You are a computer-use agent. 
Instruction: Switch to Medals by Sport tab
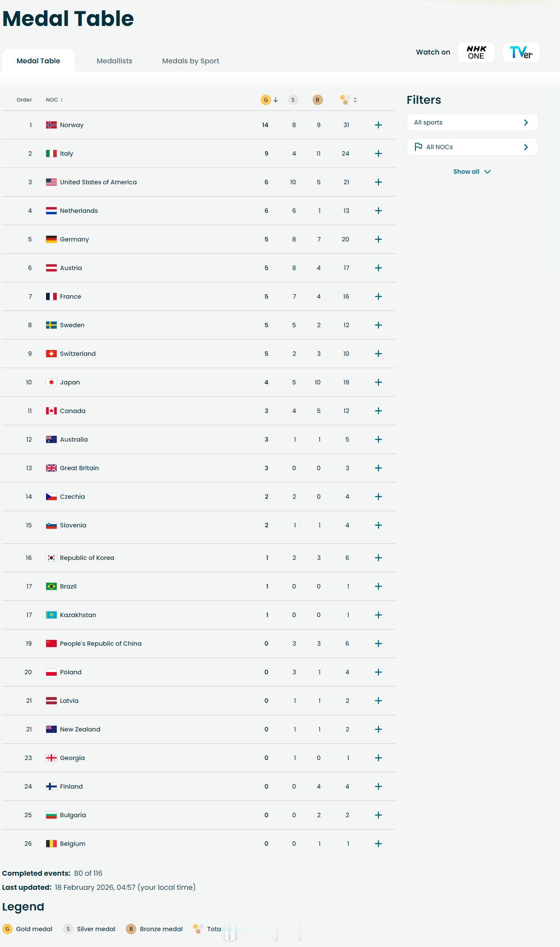pyautogui.click(x=191, y=61)
